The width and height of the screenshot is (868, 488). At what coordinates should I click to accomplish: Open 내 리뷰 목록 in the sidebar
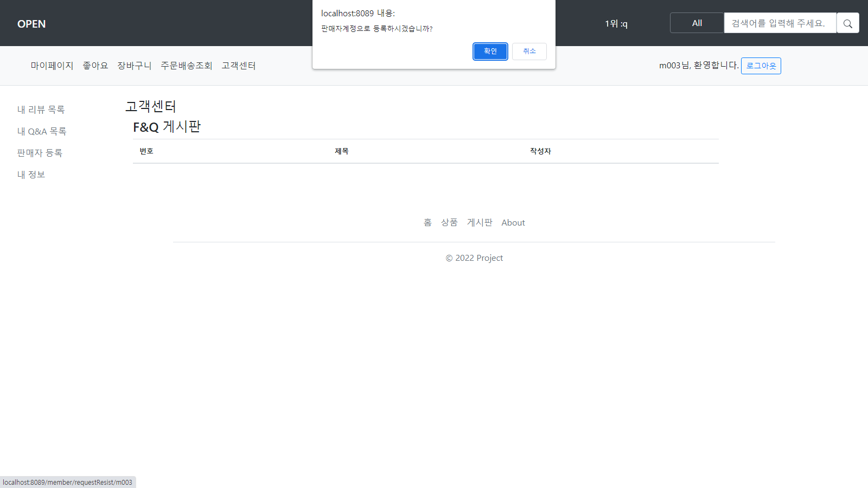pos(41,109)
